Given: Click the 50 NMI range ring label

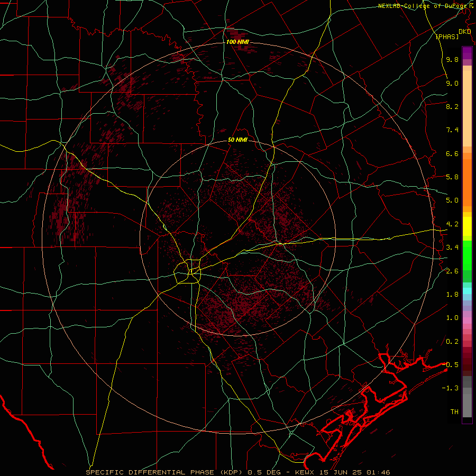Looking at the screenshot, I should click(237, 140).
